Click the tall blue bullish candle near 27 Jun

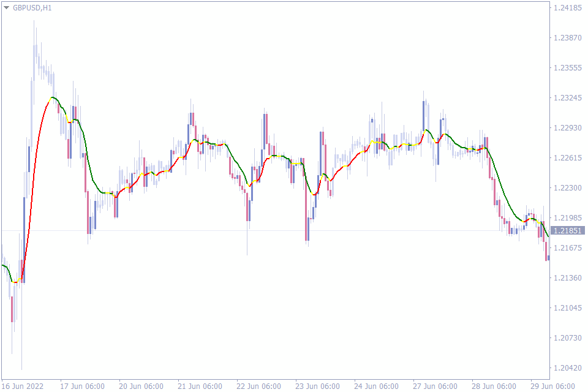422,116
